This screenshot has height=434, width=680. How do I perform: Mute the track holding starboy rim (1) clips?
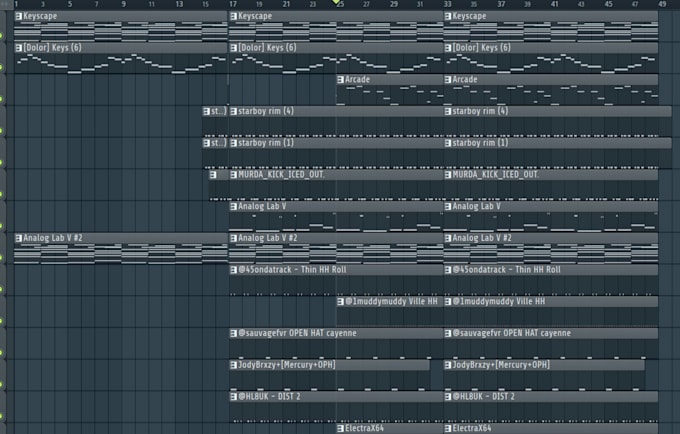coord(1,162)
